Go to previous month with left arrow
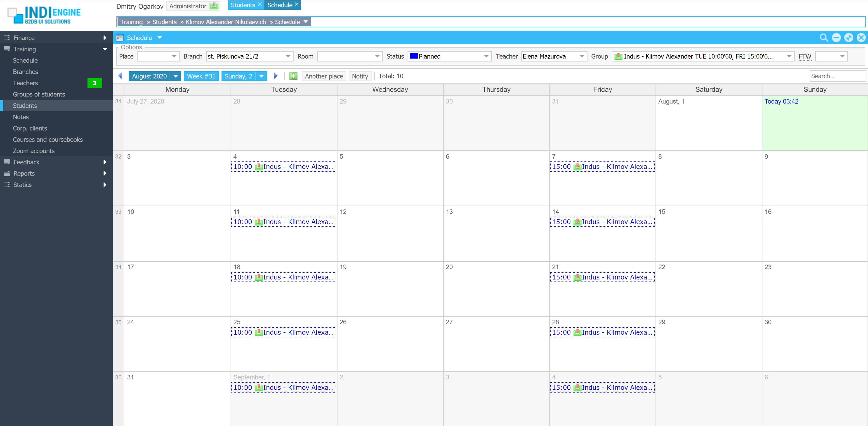The image size is (868, 426). 120,76
